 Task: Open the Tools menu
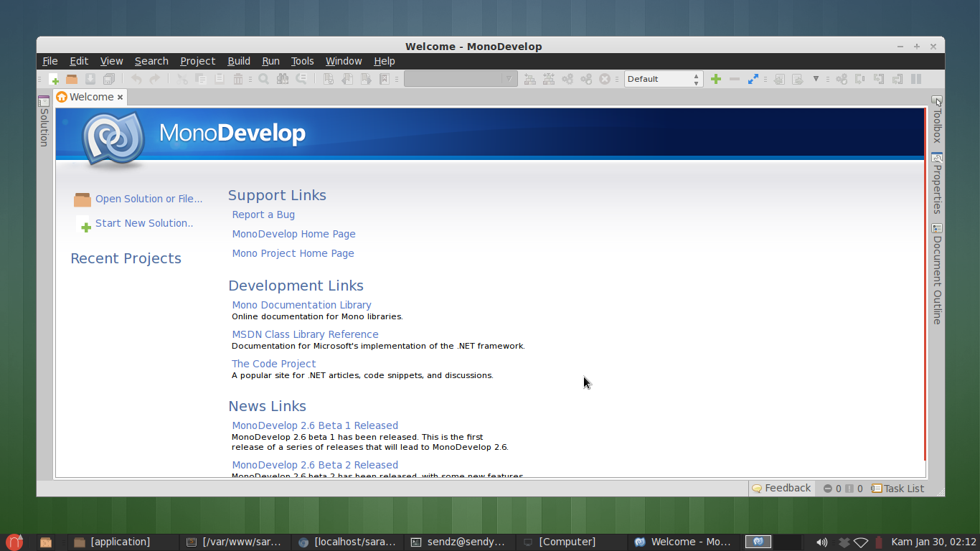(x=302, y=61)
